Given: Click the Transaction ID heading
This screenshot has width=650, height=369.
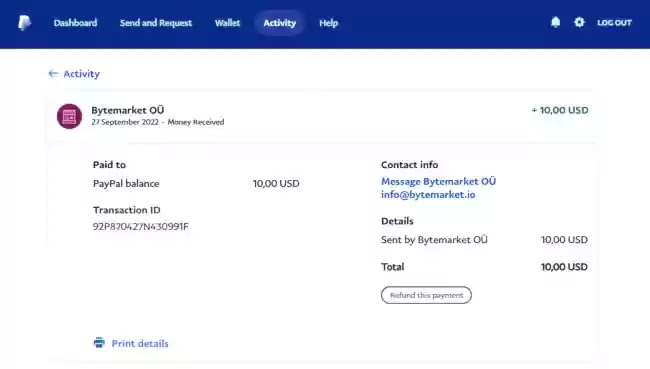Looking at the screenshot, I should click(x=126, y=210).
